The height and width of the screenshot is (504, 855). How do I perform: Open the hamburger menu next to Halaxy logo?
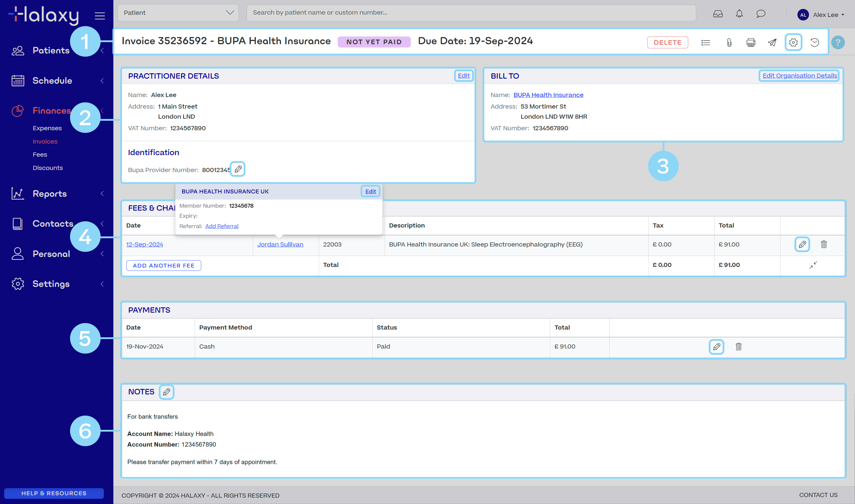[x=99, y=16]
